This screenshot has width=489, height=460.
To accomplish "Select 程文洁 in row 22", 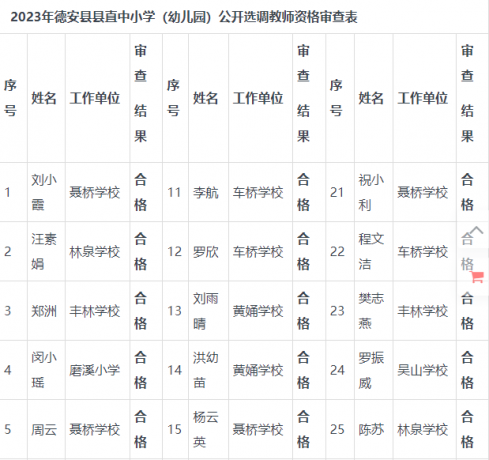I will click(x=371, y=252).
